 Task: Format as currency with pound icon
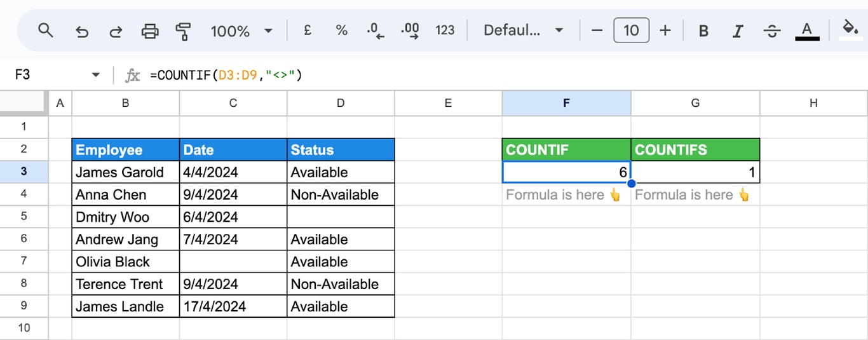coord(308,30)
